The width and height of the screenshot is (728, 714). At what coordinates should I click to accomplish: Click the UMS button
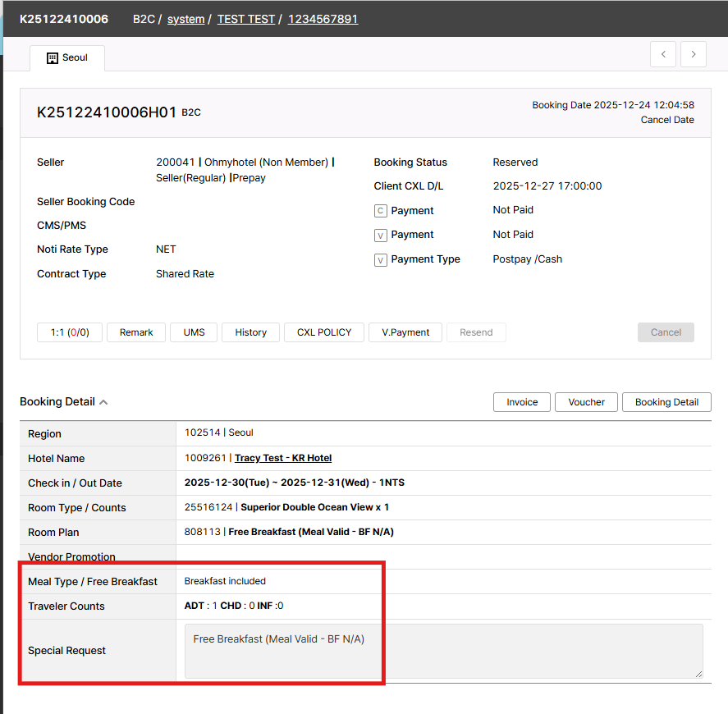(194, 332)
